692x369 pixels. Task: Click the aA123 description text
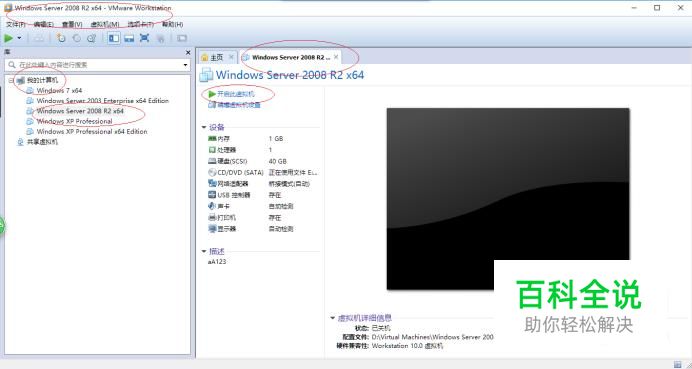coord(217,262)
